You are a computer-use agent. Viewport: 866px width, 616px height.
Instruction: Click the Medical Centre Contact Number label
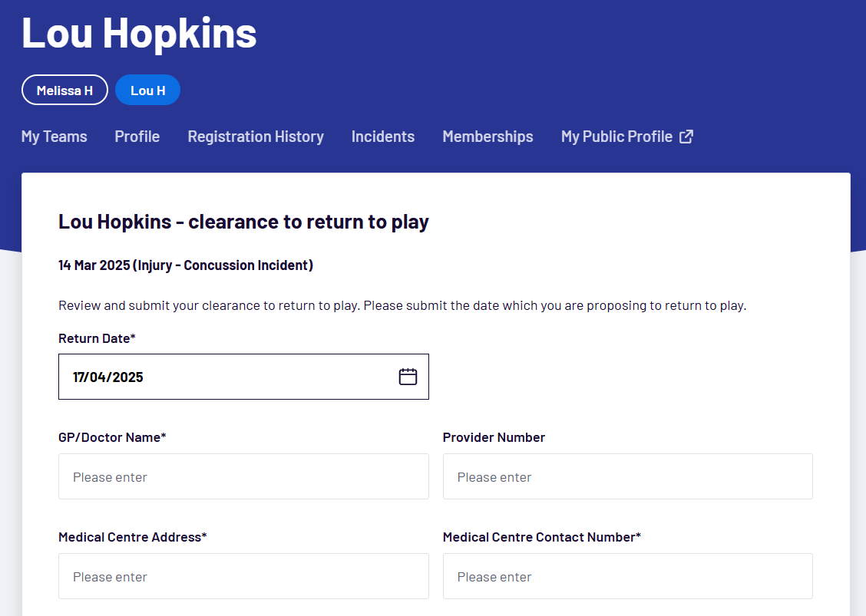(541, 537)
